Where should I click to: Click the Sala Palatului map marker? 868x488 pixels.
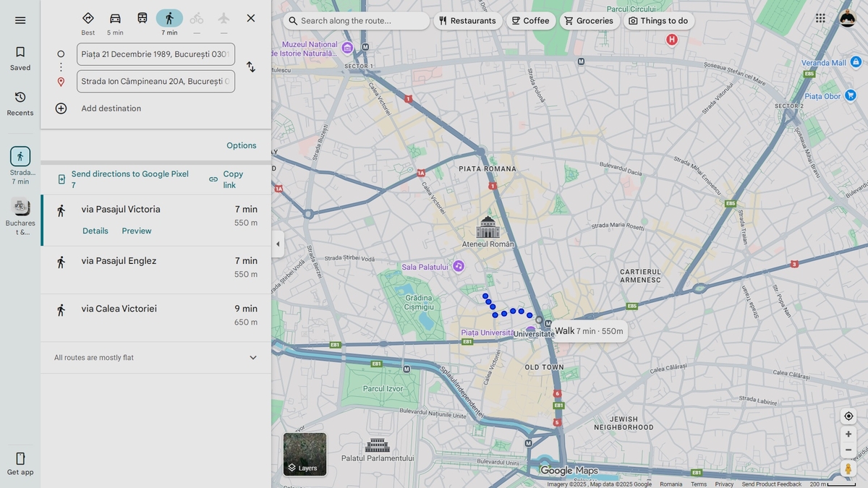pyautogui.click(x=458, y=267)
